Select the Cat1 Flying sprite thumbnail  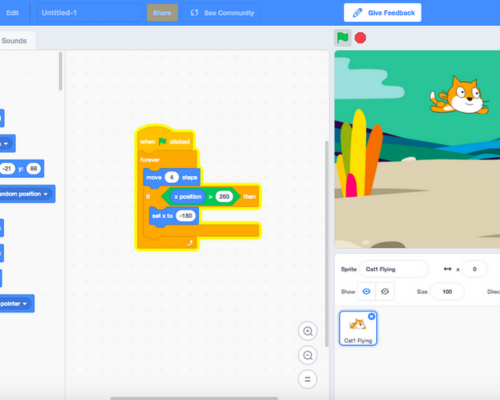coord(358,328)
